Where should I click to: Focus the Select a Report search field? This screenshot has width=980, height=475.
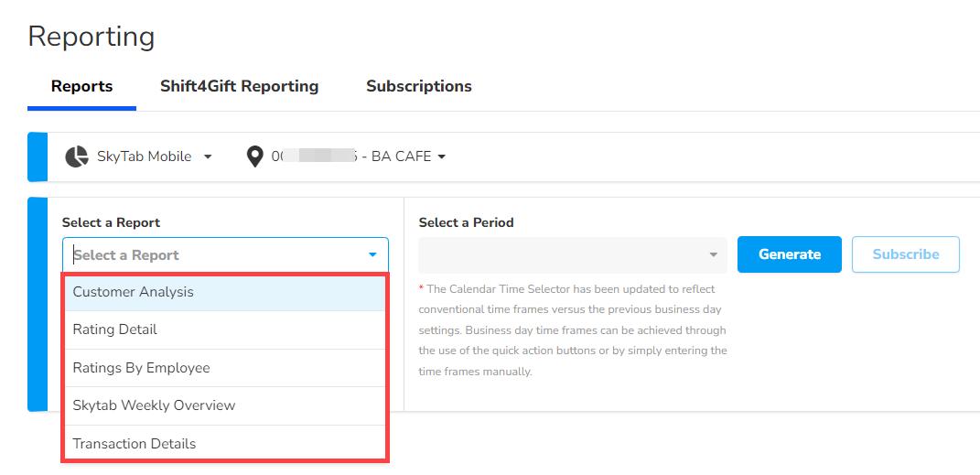point(210,255)
